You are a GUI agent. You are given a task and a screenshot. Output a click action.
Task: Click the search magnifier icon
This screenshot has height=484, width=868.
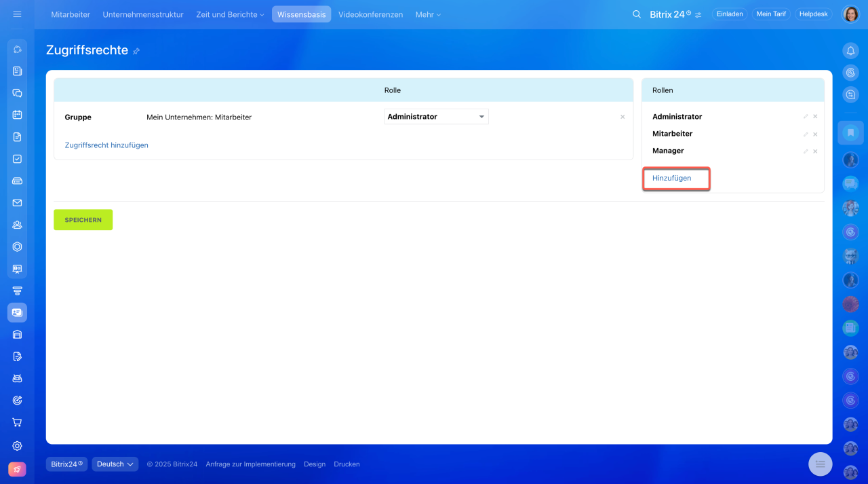tap(636, 14)
